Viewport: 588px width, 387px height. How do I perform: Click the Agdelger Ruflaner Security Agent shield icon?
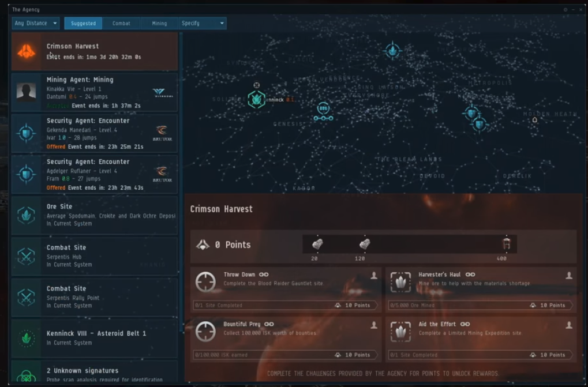pos(26,175)
